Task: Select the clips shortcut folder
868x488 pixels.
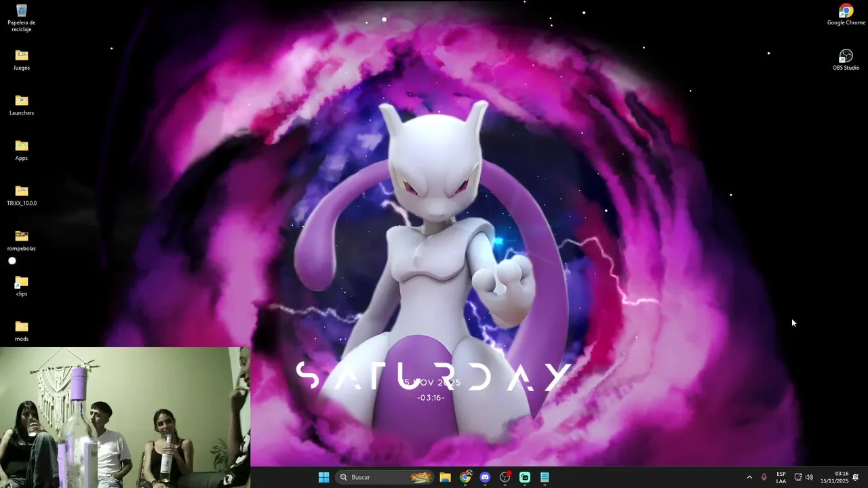Action: 22,286
